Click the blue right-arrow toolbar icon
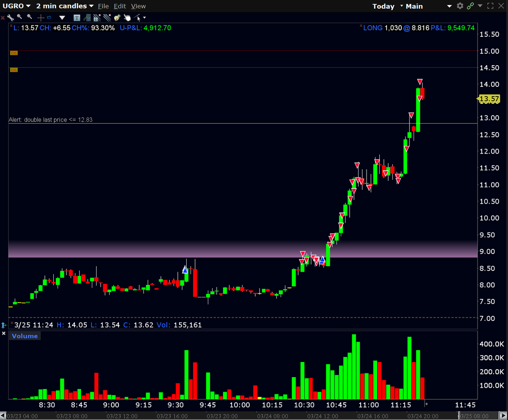508x420 pixels. click(x=49, y=17)
